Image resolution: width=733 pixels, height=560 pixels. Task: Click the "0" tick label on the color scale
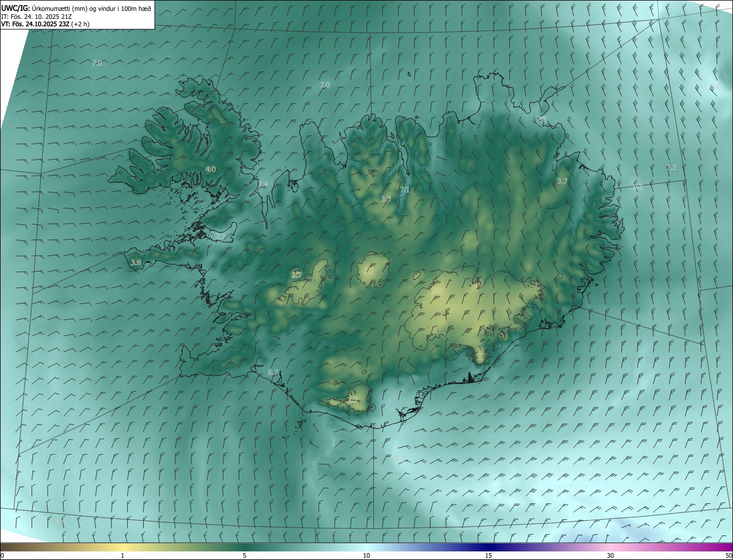(2, 555)
